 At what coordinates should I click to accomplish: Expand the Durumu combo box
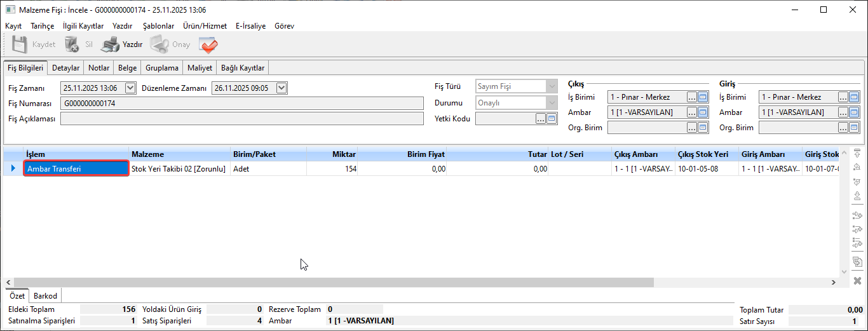click(552, 102)
